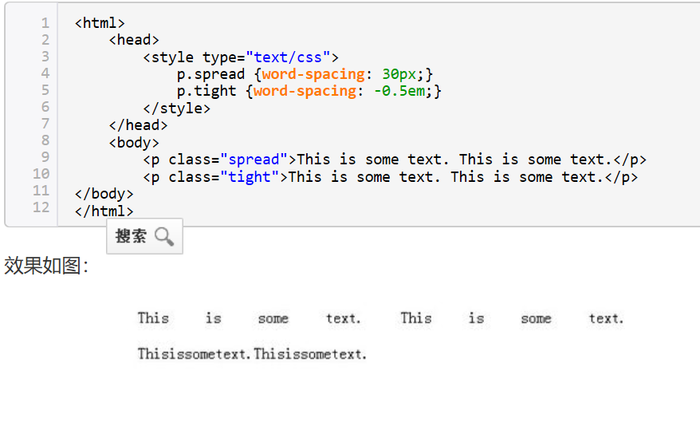Click the "spread" class attribute value
This screenshot has width=700, height=426.
(254, 160)
